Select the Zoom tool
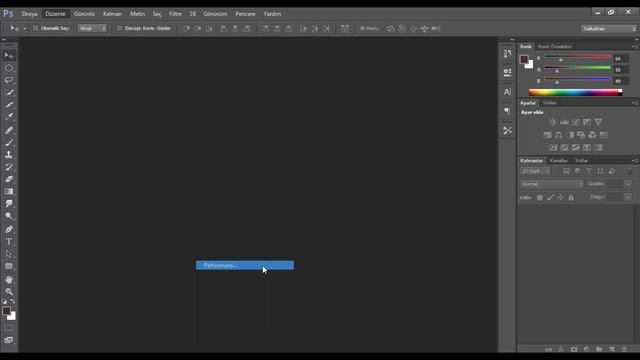The image size is (640, 360). (x=9, y=291)
